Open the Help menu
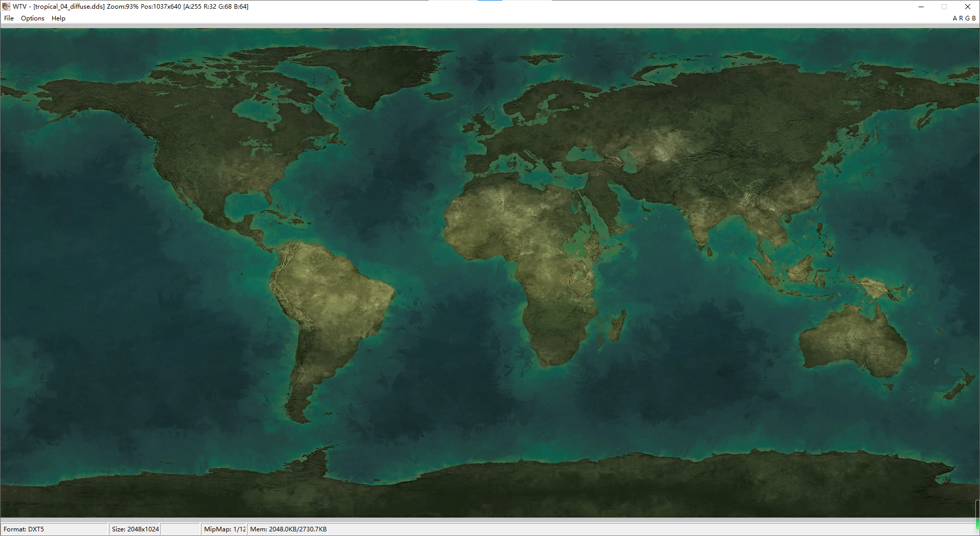This screenshot has width=980, height=536. click(58, 18)
